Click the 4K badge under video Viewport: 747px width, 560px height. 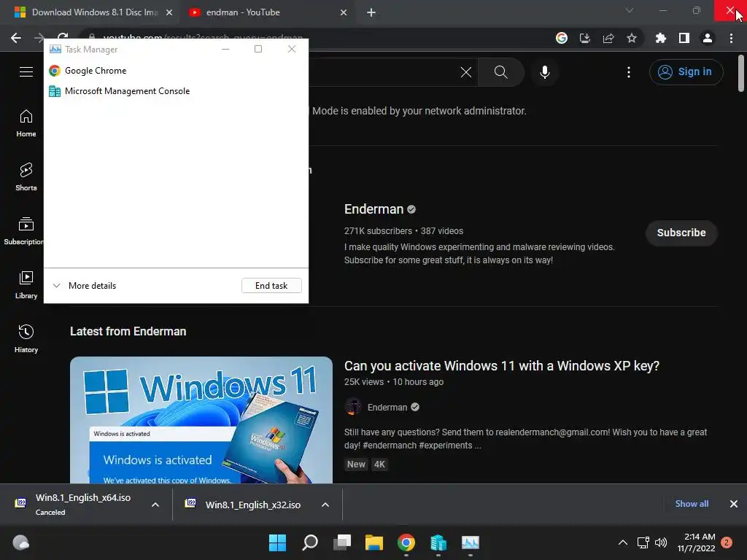pyautogui.click(x=379, y=464)
